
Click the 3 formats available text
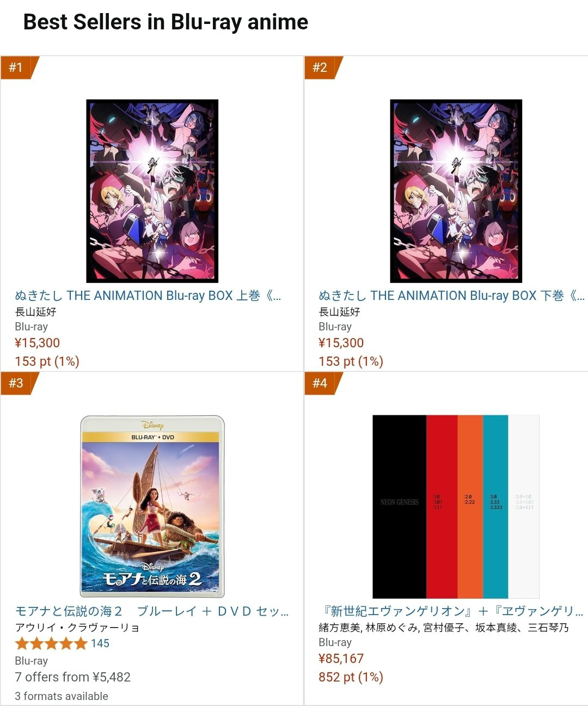point(62,696)
